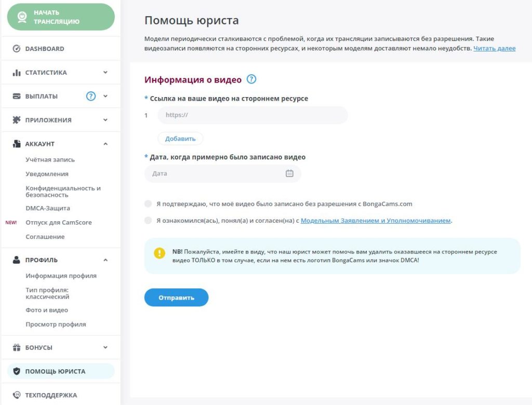Click the Бонусы gift icon
The width and height of the screenshot is (532, 405).
coord(16,347)
